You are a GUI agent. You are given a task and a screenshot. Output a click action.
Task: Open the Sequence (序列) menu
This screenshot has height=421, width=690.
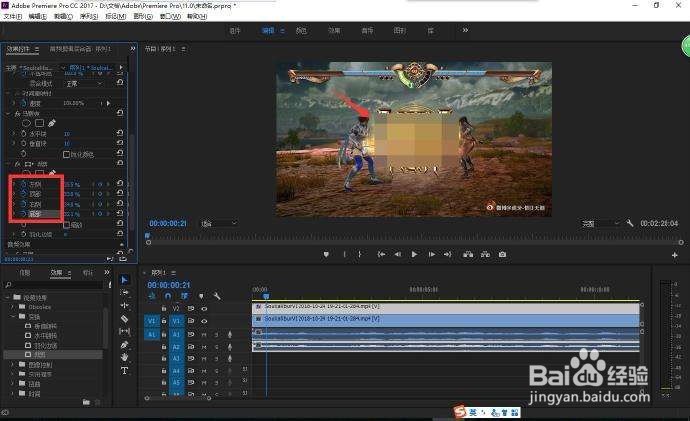[88, 16]
